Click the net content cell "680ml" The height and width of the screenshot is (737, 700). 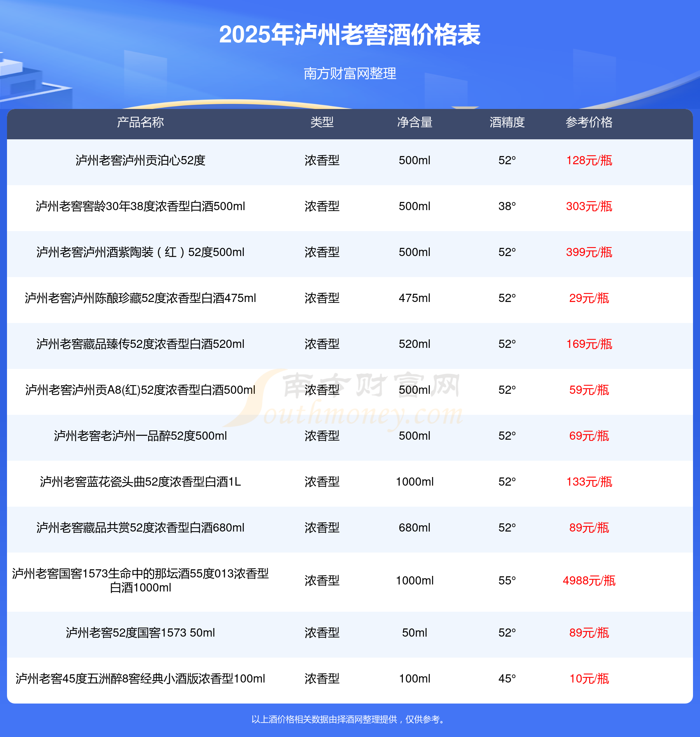coord(415,528)
